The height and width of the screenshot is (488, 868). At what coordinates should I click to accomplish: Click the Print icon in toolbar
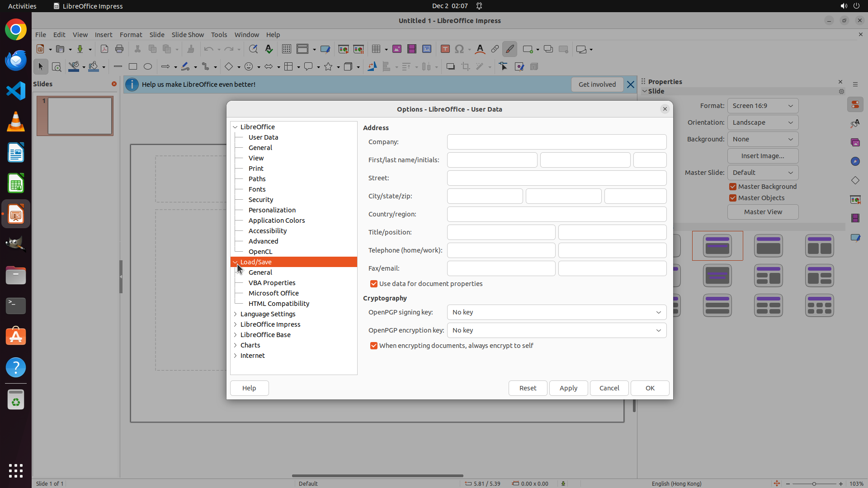point(119,49)
